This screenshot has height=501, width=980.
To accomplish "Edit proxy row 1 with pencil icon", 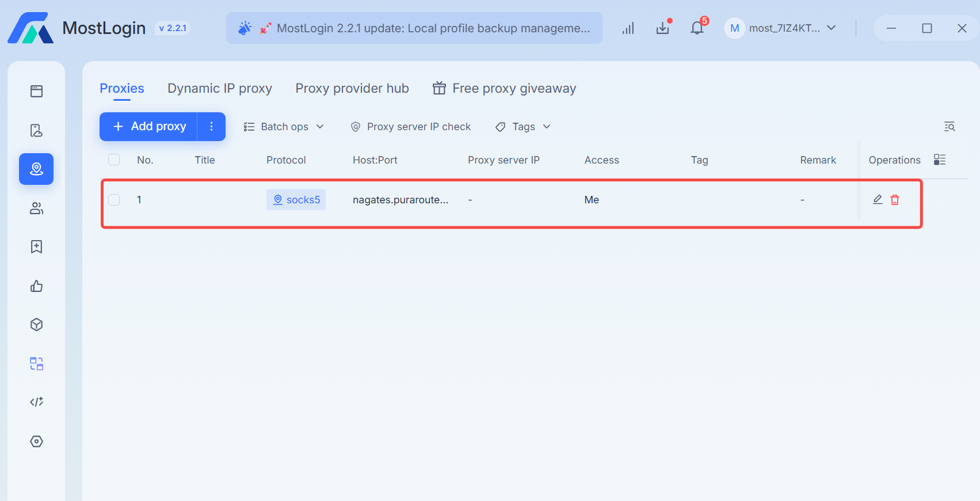I will coord(878,199).
